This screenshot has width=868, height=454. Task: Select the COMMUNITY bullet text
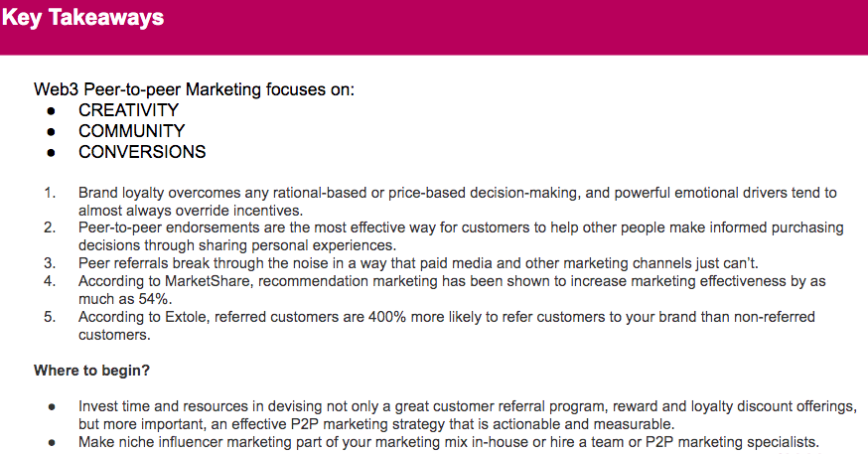click(132, 131)
